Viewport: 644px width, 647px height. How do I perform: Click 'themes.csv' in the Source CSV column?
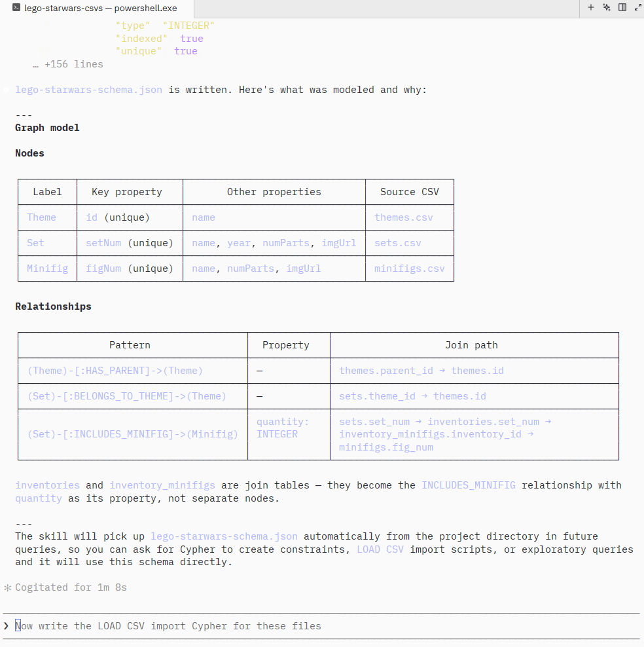point(404,217)
